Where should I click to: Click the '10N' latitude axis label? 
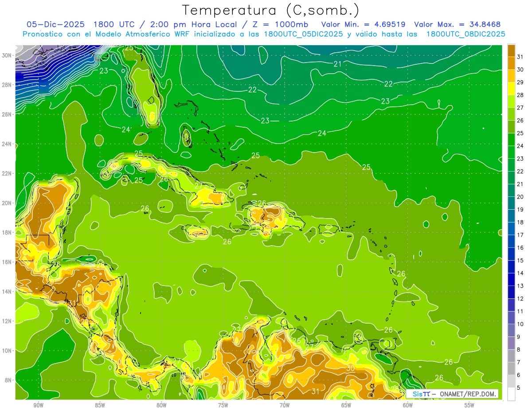pyautogui.click(x=7, y=350)
